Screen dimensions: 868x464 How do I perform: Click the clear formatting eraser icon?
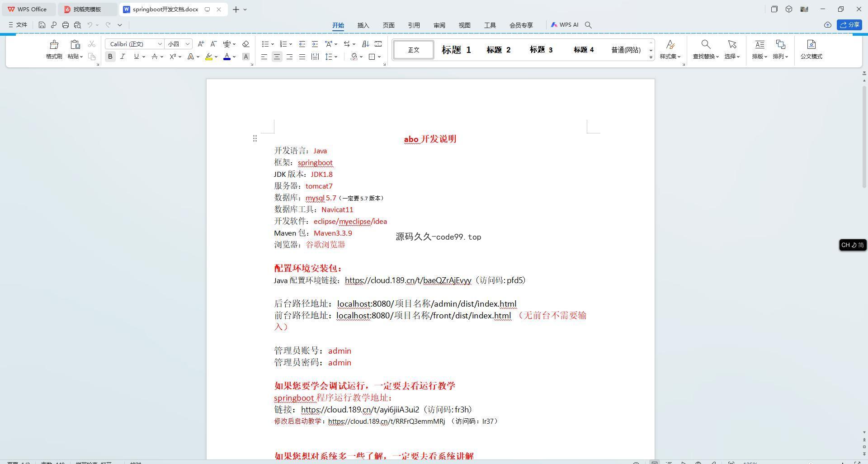pyautogui.click(x=245, y=44)
